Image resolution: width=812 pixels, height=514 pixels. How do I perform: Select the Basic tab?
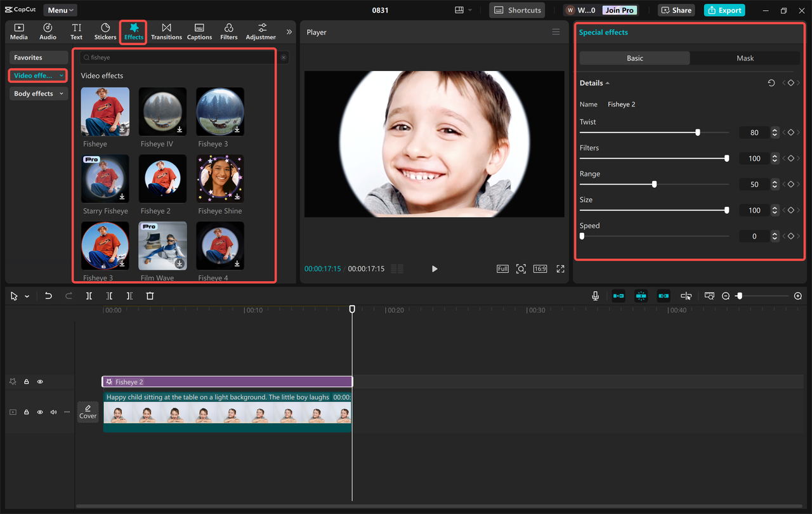tap(634, 58)
